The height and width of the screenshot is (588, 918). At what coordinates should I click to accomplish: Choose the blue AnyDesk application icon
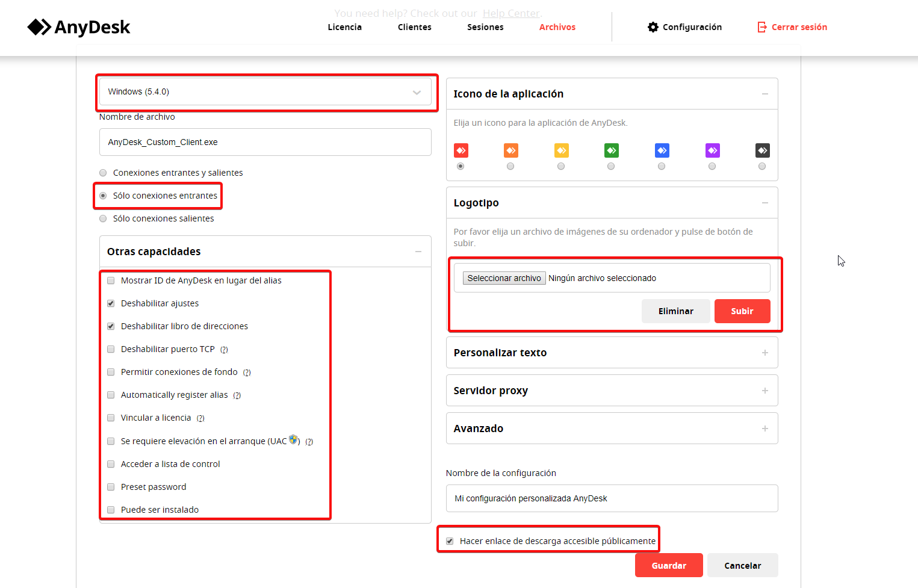[x=662, y=150]
